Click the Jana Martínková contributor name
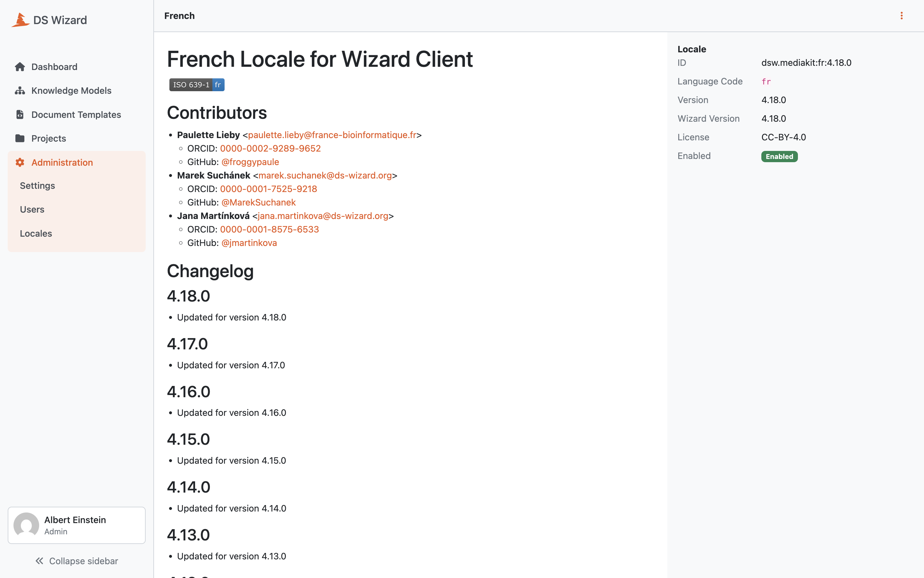Screen dimensions: 924x578 [x=213, y=216]
